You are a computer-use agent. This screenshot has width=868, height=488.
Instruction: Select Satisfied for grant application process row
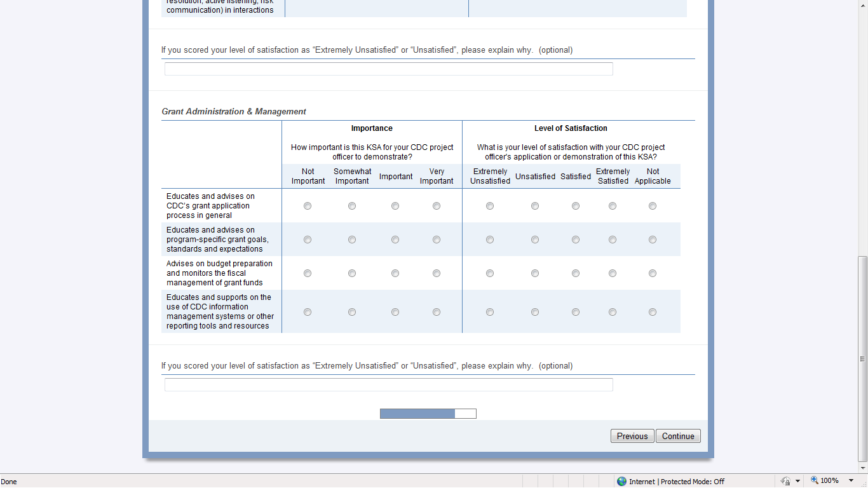coord(576,206)
